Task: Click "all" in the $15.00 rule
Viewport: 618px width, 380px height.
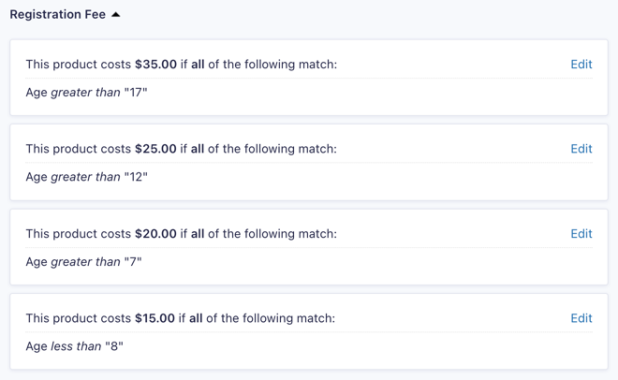Action: (196, 318)
